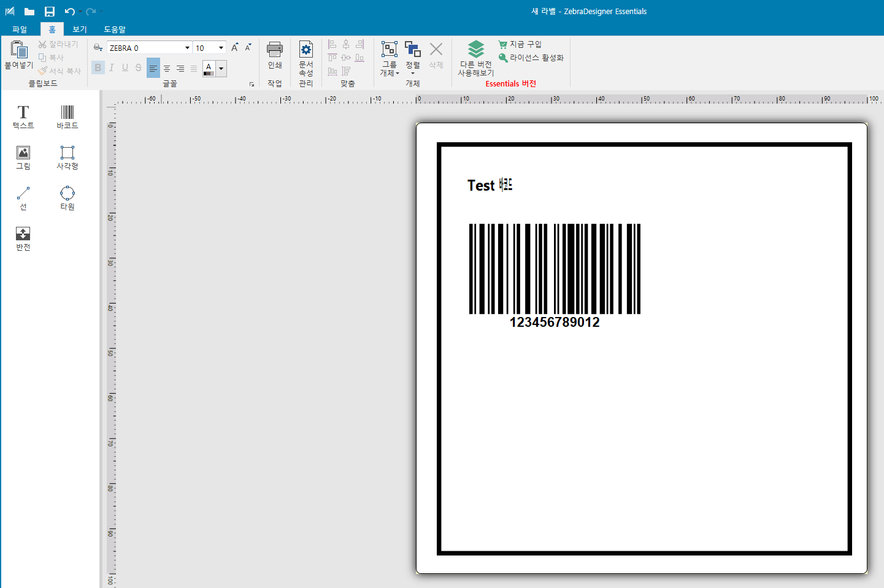This screenshot has height=588, width=884.
Task: Toggle strikethrough formatting
Action: click(139, 68)
